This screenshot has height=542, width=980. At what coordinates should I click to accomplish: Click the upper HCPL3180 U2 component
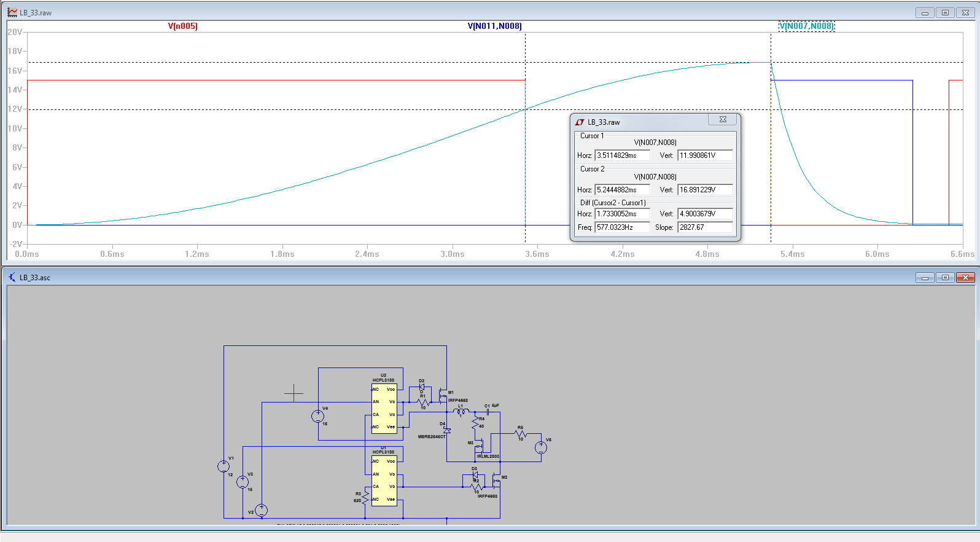pos(384,408)
